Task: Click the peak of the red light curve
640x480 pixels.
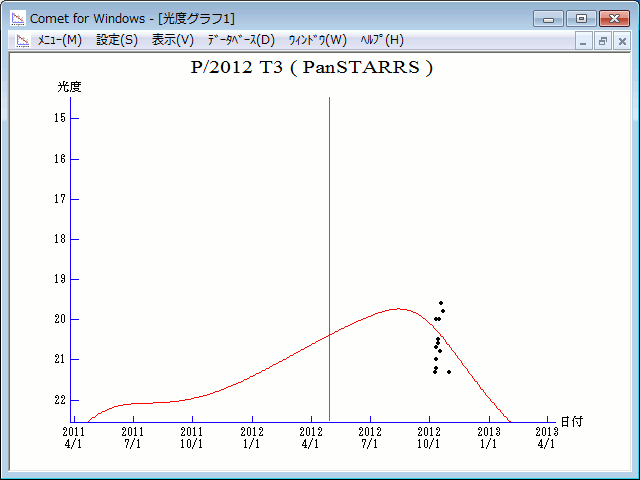Action: point(398,309)
